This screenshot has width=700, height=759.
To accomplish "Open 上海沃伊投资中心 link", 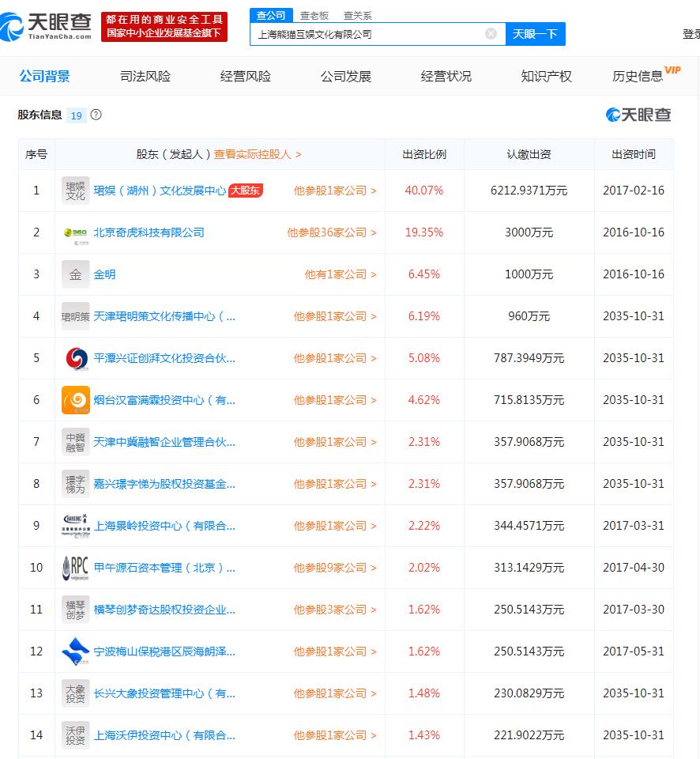I will [x=164, y=735].
